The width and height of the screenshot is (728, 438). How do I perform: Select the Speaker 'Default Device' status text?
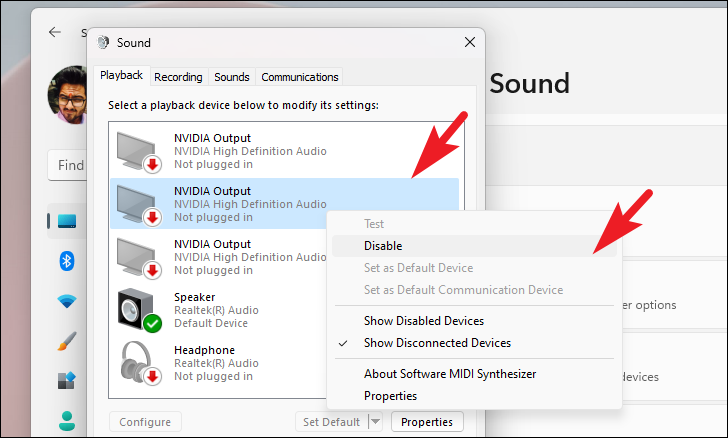pos(211,323)
